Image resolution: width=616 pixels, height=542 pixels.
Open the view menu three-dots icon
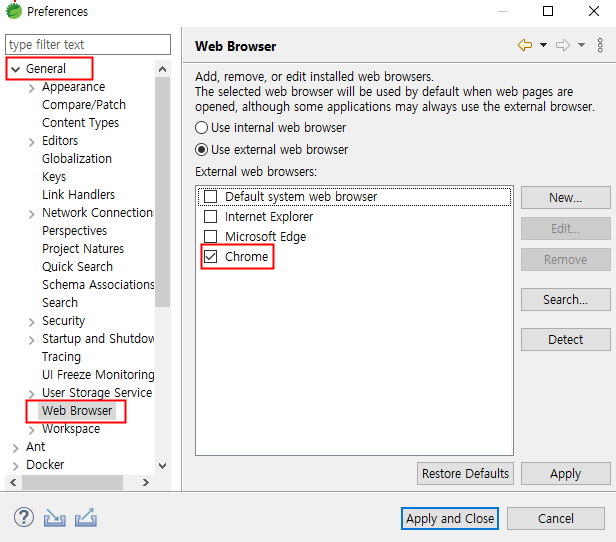(x=600, y=46)
